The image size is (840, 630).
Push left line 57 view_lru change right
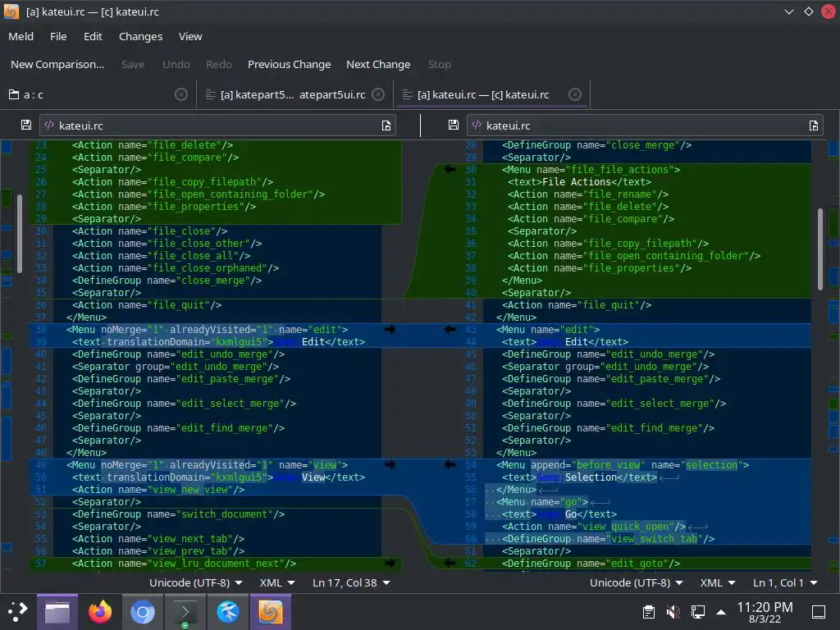tap(390, 563)
